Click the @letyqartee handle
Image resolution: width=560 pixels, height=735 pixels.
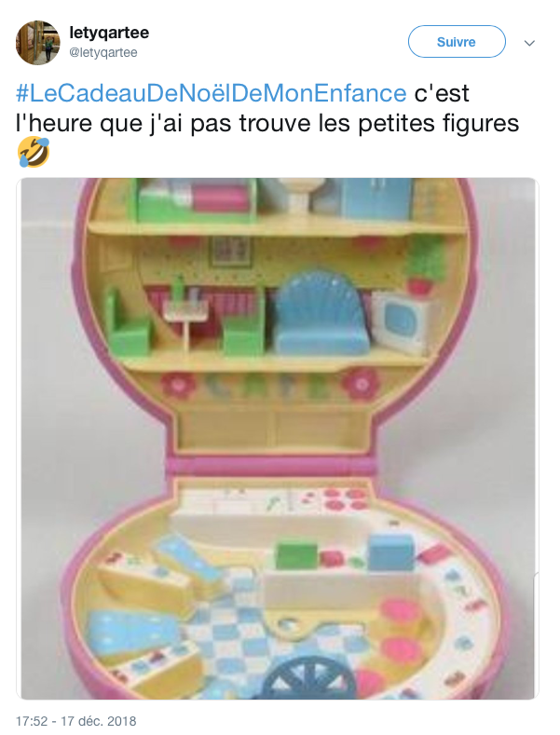pos(103,52)
